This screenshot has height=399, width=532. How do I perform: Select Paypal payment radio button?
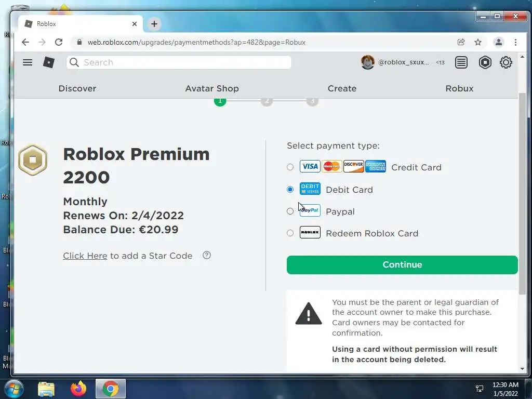click(x=290, y=211)
